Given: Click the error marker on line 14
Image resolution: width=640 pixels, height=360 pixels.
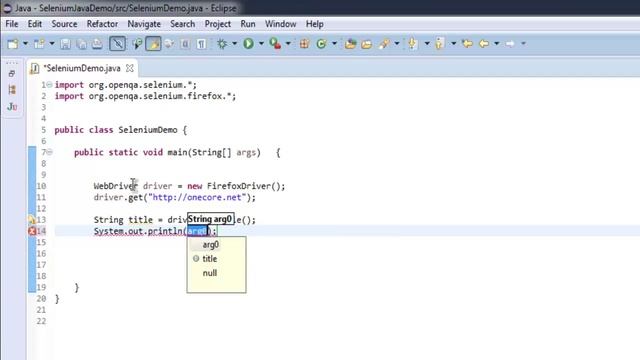Looking at the screenshot, I should (32, 231).
